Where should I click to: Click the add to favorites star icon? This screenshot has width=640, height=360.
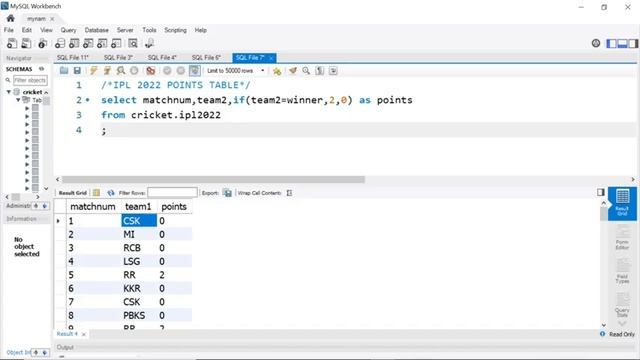(x=277, y=71)
